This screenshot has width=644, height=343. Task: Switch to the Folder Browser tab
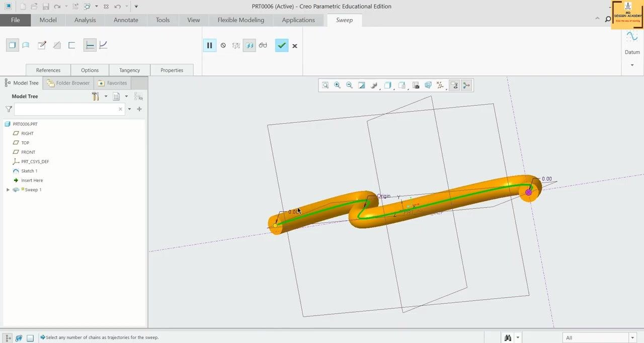[x=68, y=83]
